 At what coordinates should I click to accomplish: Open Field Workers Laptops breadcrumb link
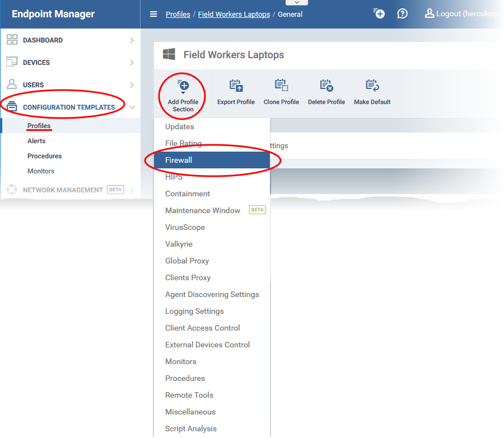(x=234, y=14)
